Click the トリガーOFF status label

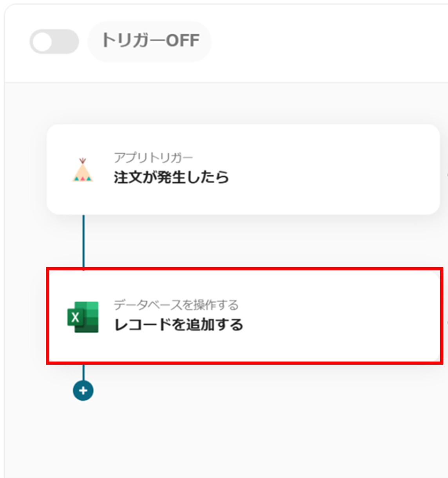point(150,41)
